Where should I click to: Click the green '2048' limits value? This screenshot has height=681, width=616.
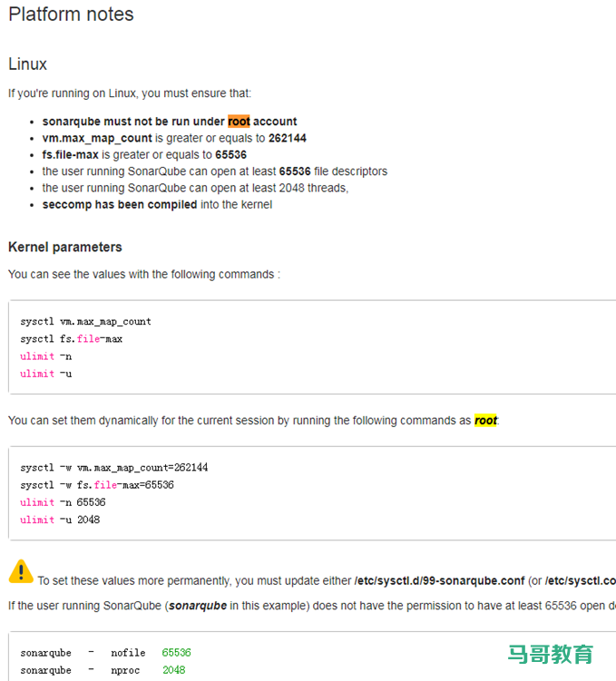click(174, 670)
